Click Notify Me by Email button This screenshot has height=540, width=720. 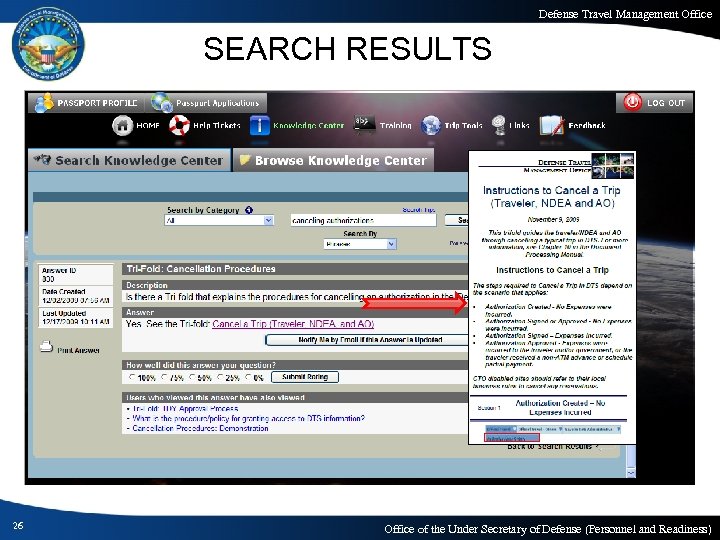click(367, 340)
